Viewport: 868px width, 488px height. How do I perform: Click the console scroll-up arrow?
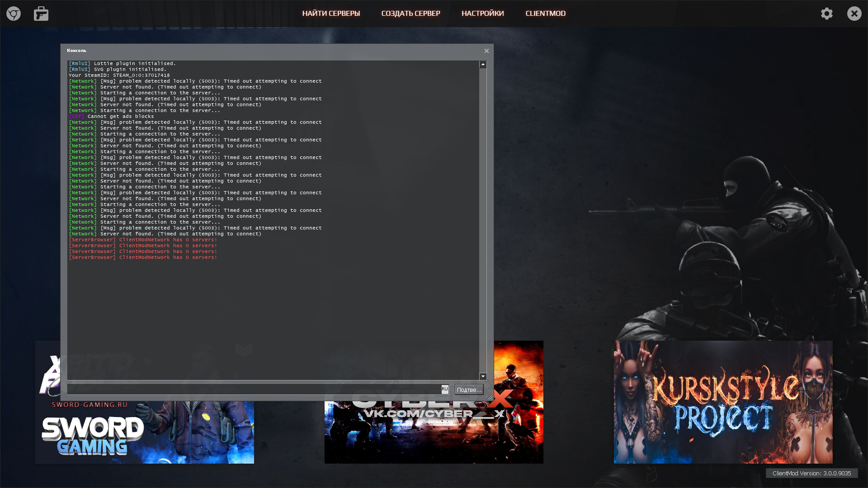coord(483,65)
